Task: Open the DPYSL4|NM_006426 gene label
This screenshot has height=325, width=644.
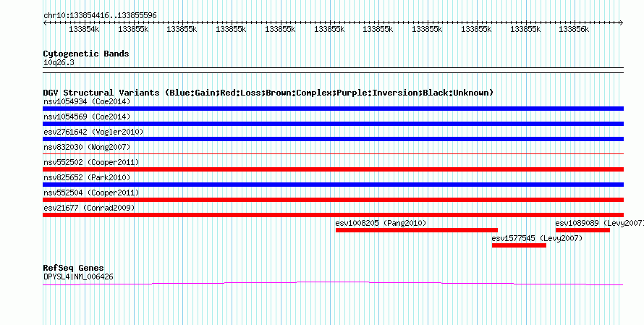Action: click(x=78, y=277)
